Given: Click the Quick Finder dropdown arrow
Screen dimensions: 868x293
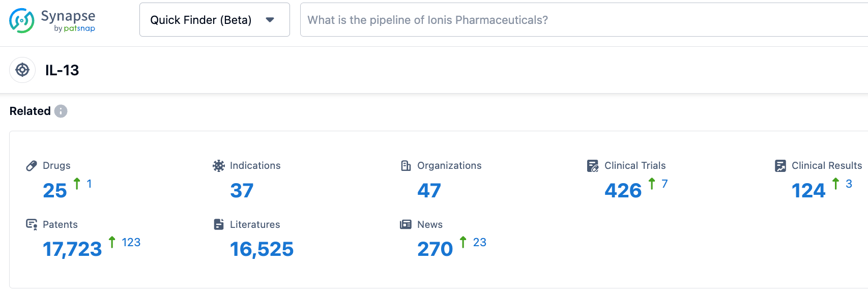Looking at the screenshot, I should pyautogui.click(x=270, y=20).
